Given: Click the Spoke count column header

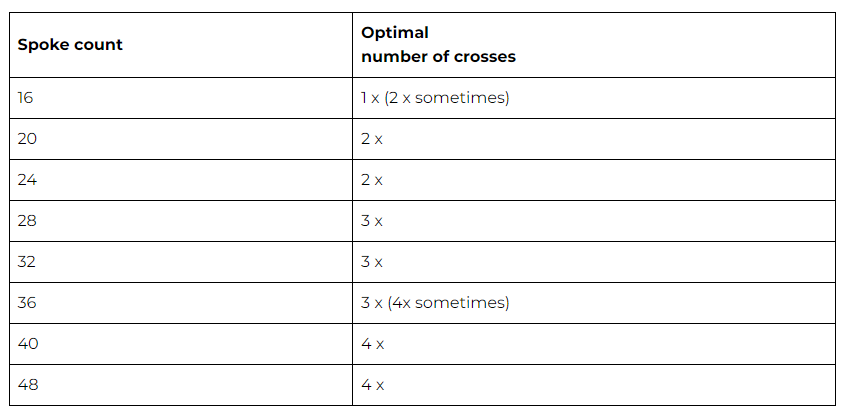Looking at the screenshot, I should (181, 45).
